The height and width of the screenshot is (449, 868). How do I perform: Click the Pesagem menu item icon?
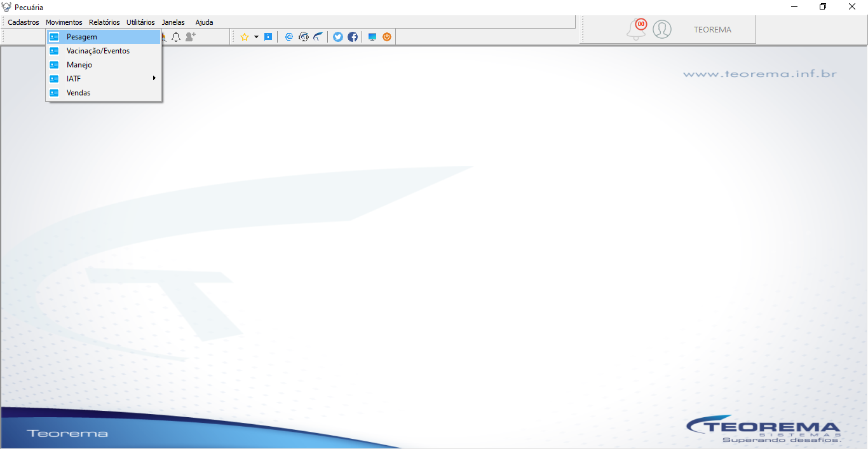(x=54, y=37)
